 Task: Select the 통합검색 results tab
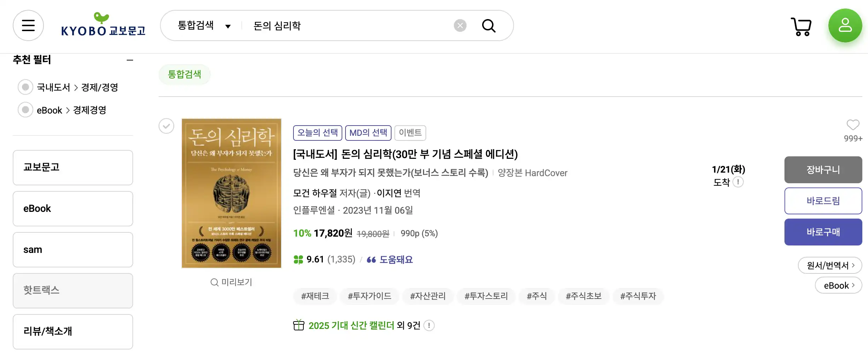[x=184, y=74]
